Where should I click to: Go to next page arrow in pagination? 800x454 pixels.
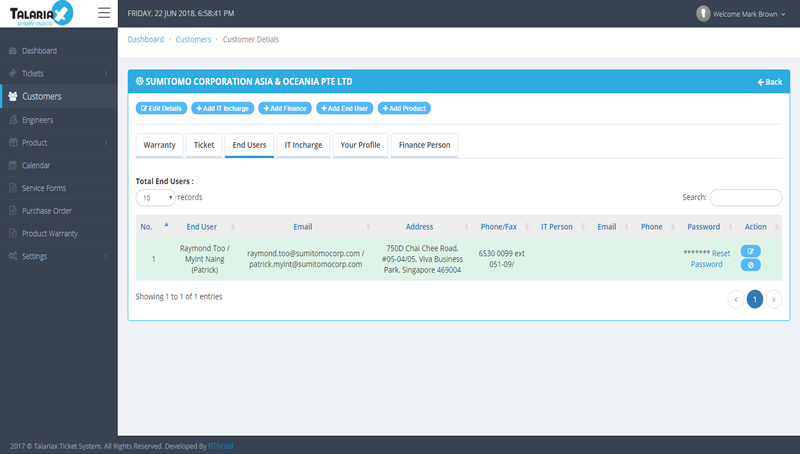(773, 299)
